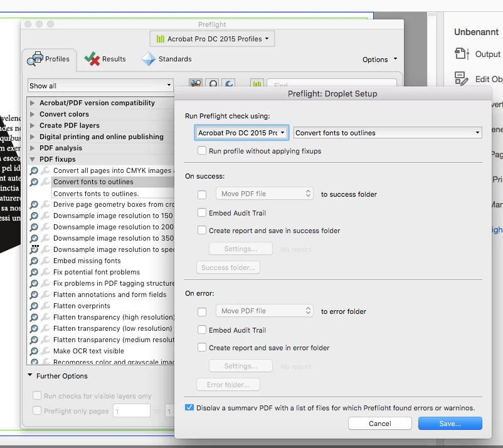
Task: Check Create report and save in success folder
Action: pos(202,230)
